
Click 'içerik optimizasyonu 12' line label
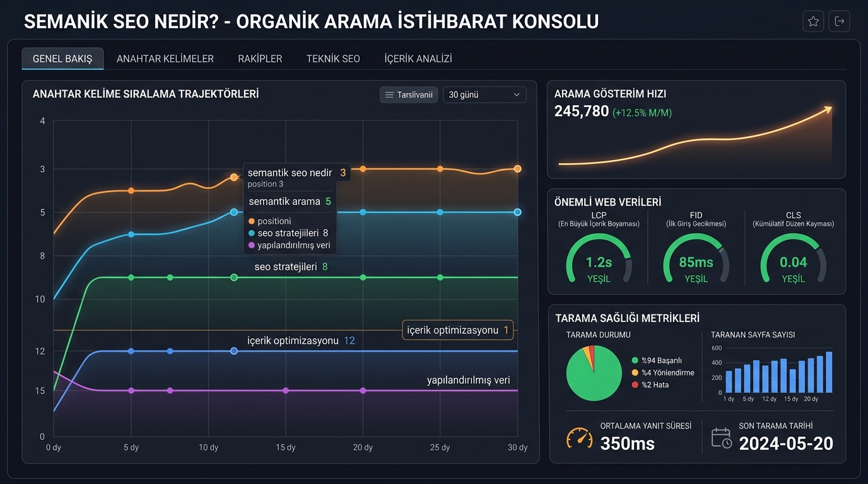[301, 341]
